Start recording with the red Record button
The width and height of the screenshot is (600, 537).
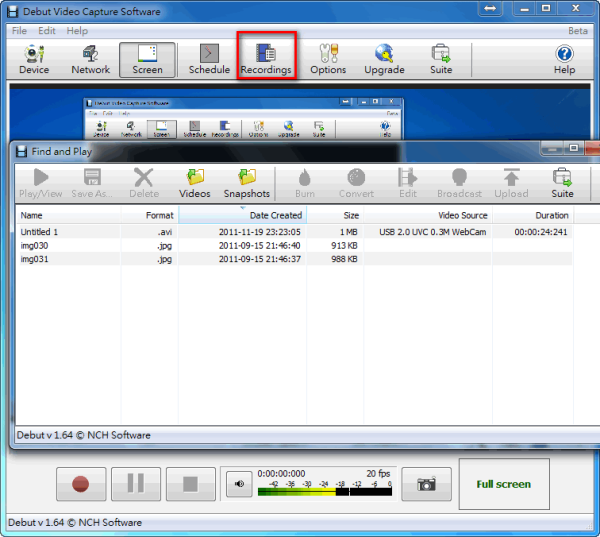(81, 484)
